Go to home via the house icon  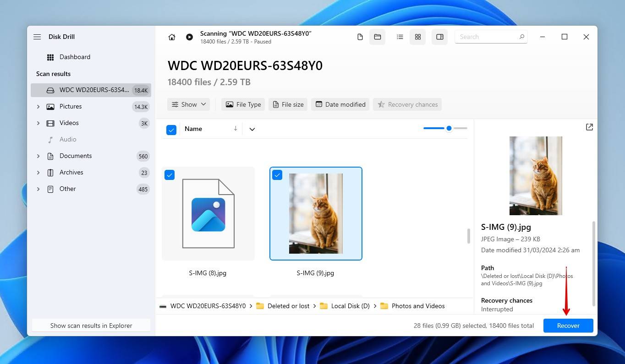point(172,37)
